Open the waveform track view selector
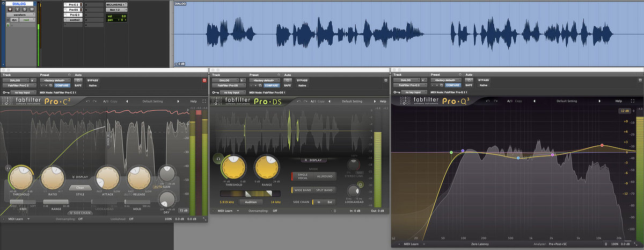Viewport: 644px width, 250px height. coord(21,15)
